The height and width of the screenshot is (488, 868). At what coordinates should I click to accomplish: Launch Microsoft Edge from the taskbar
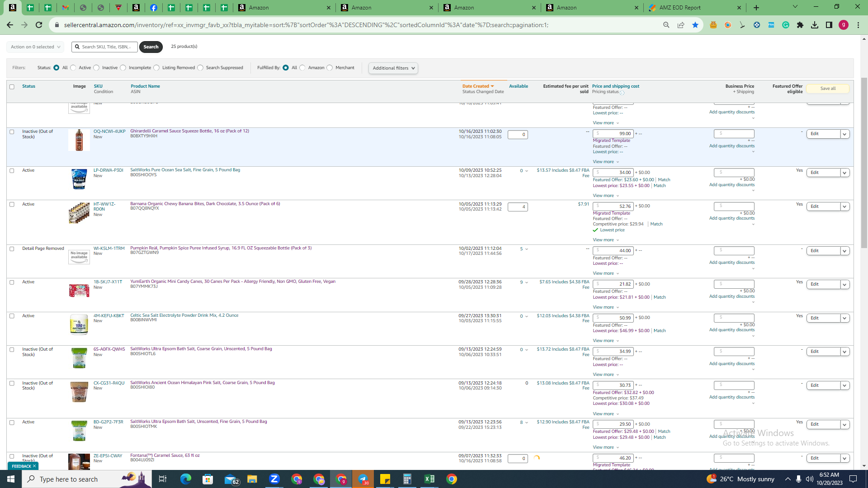coord(186,479)
